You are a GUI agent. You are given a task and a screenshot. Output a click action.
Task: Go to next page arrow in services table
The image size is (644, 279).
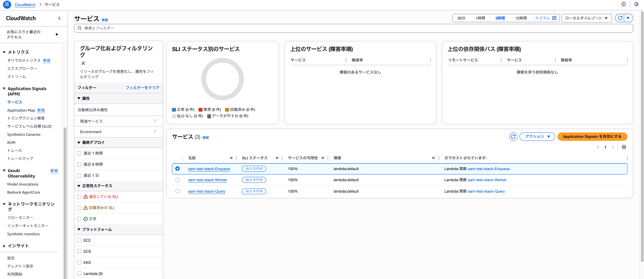pos(613,147)
